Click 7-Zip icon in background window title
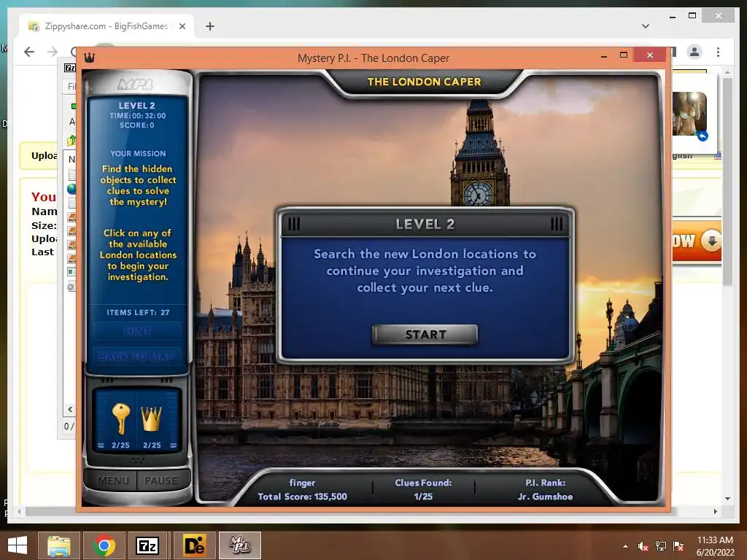The height and width of the screenshot is (560, 747). 69,68
